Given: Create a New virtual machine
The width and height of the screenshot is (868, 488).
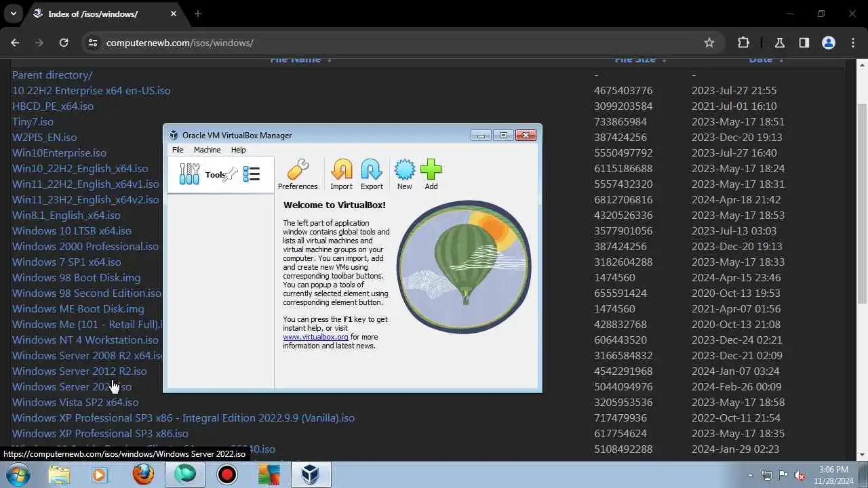Looking at the screenshot, I should coord(404,174).
